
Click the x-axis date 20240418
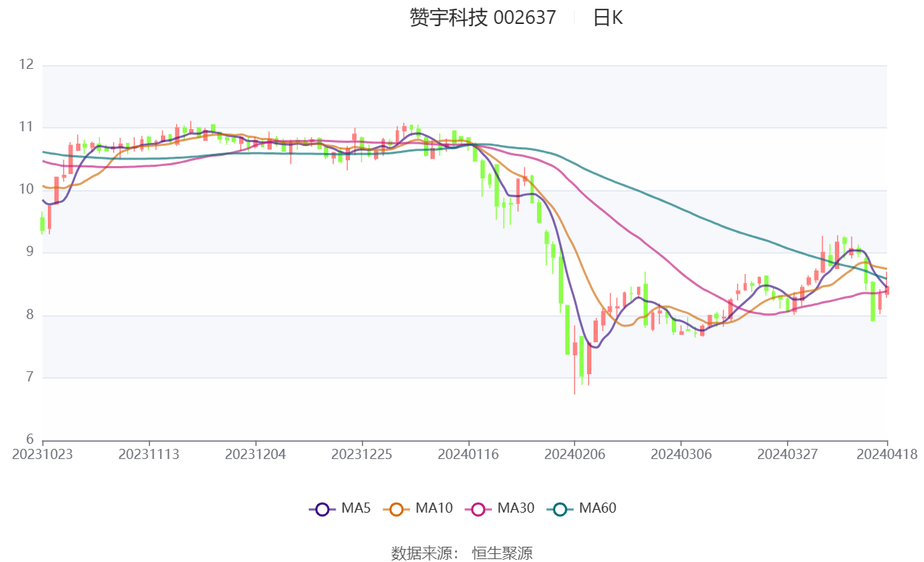pyautogui.click(x=887, y=454)
